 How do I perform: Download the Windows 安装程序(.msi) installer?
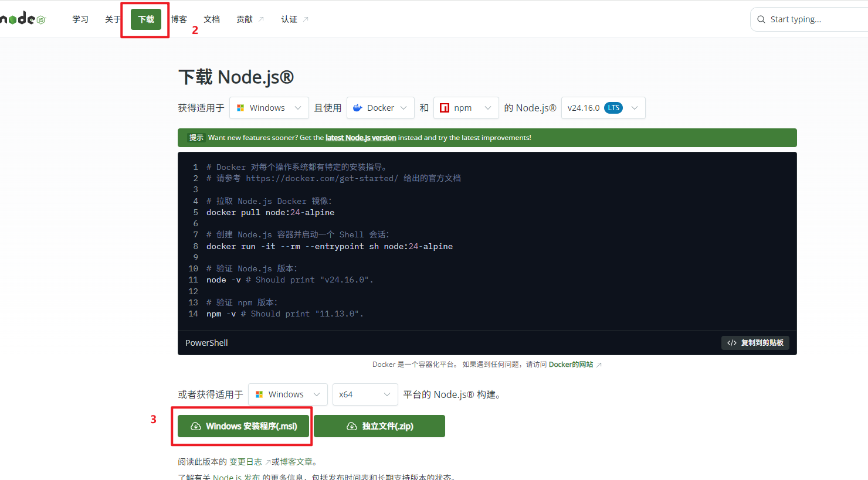(x=243, y=426)
